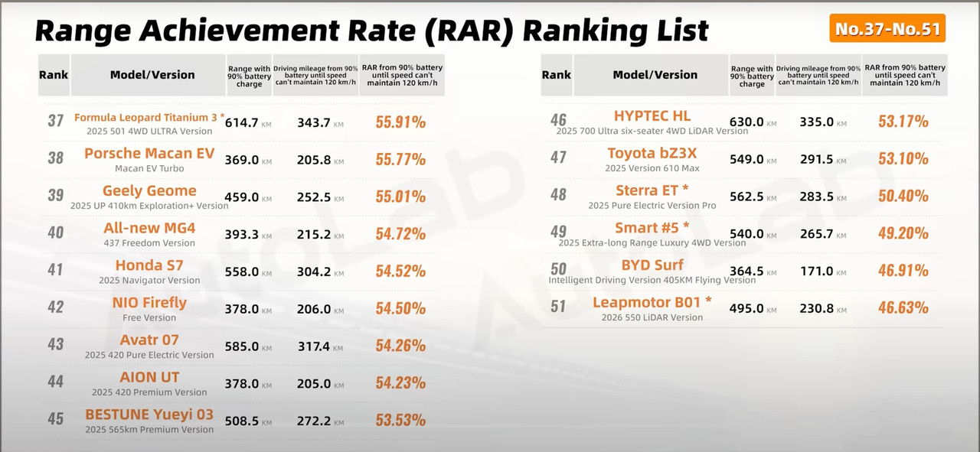Image resolution: width=980 pixels, height=452 pixels.
Task: Click the No.37-No.51 orange badge
Action: click(x=888, y=29)
